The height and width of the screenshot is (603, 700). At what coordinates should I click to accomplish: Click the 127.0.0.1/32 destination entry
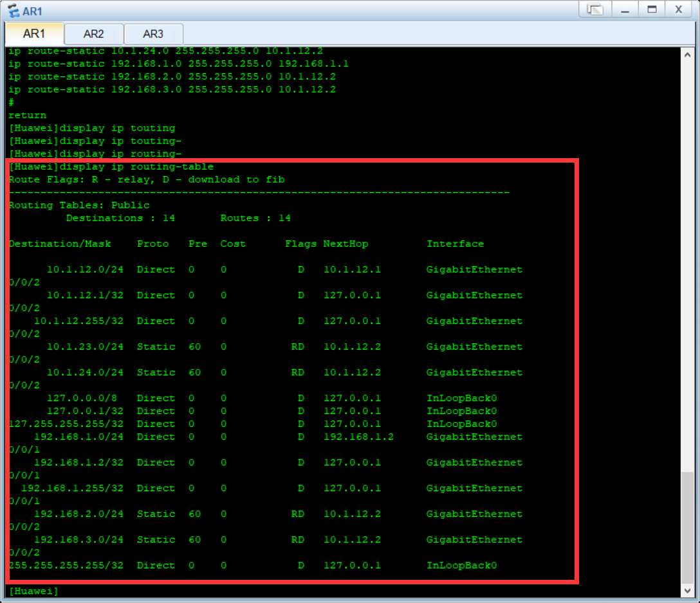coord(85,411)
